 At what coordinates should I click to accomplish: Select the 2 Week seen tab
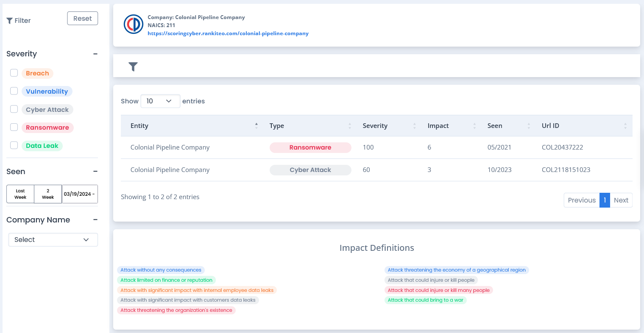tap(48, 194)
